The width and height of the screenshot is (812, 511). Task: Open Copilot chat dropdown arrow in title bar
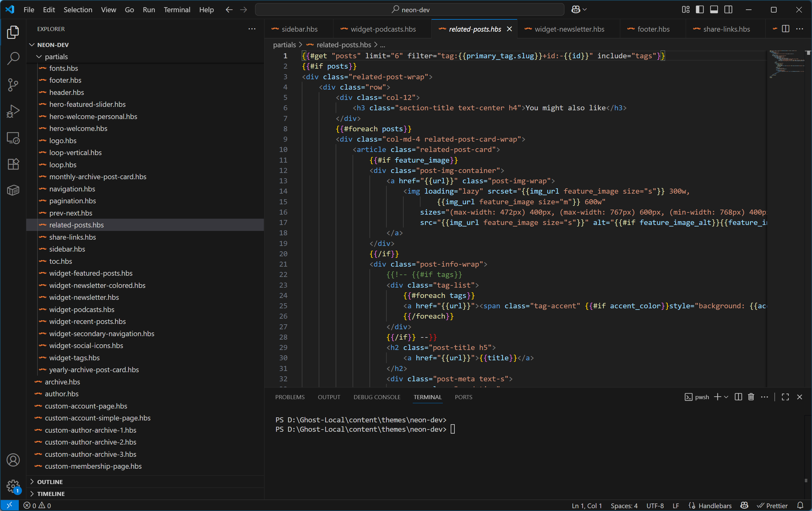(585, 9)
